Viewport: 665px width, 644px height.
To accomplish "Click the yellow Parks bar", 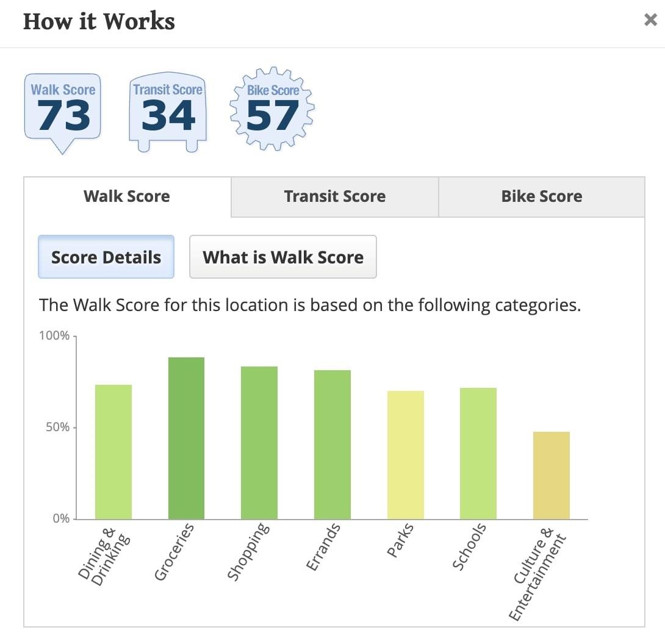I will 406,455.
